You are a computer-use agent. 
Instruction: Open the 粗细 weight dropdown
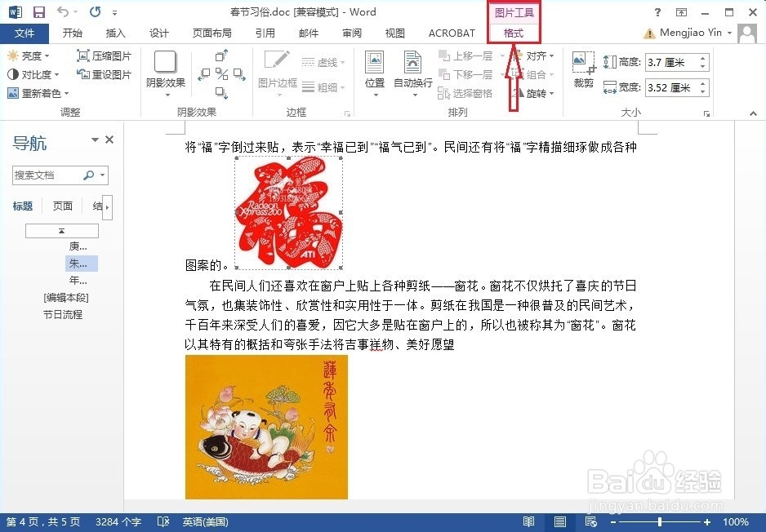[323, 87]
